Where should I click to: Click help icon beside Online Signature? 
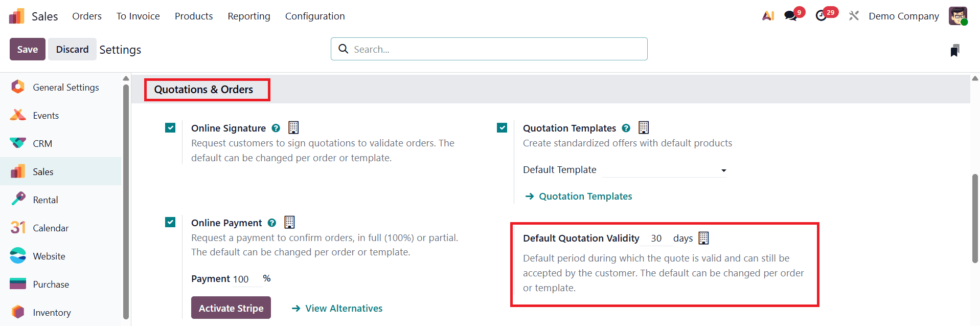[276, 128]
